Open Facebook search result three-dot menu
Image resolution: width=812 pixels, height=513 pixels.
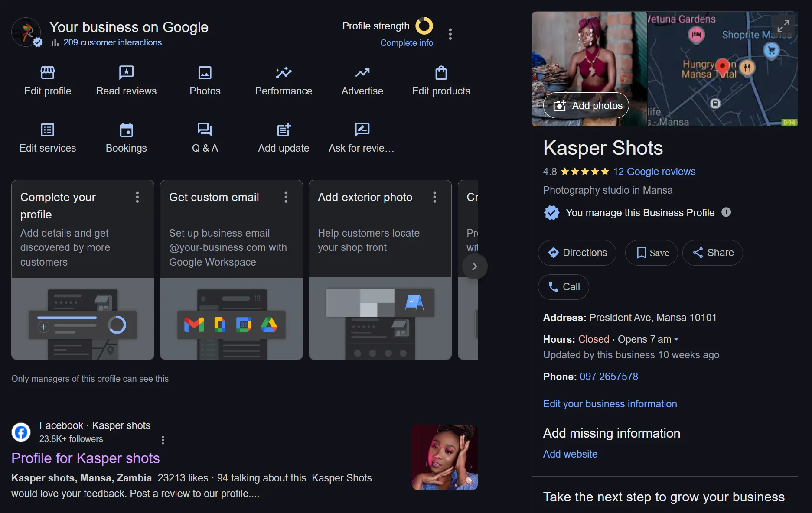163,440
